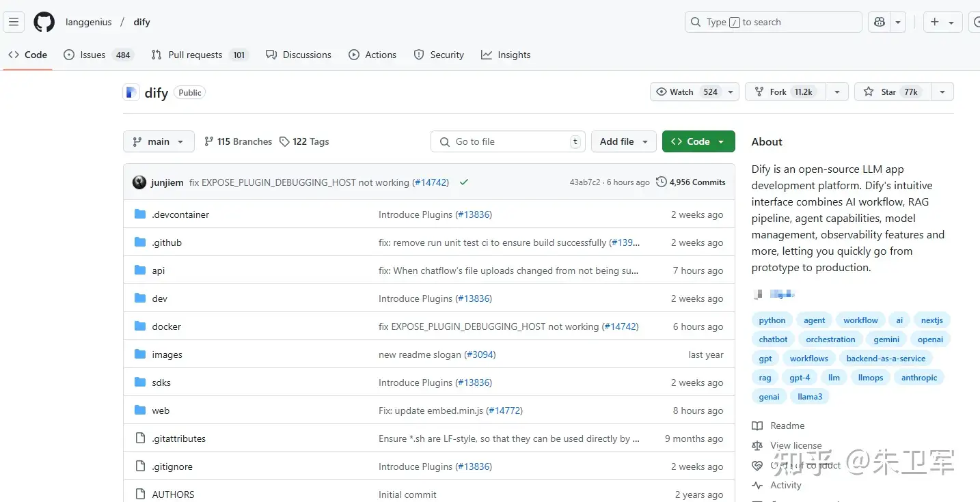Switch to the Issues tab

[98, 55]
